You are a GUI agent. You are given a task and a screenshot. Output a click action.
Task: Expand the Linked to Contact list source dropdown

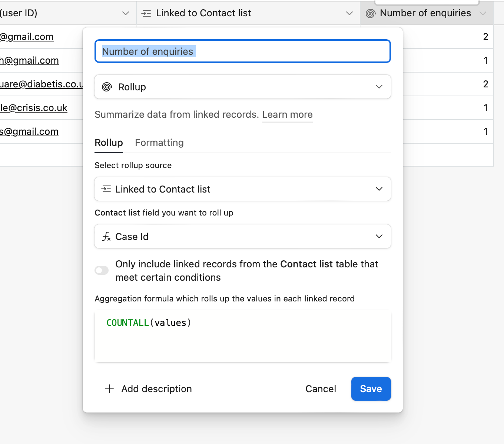(x=242, y=189)
